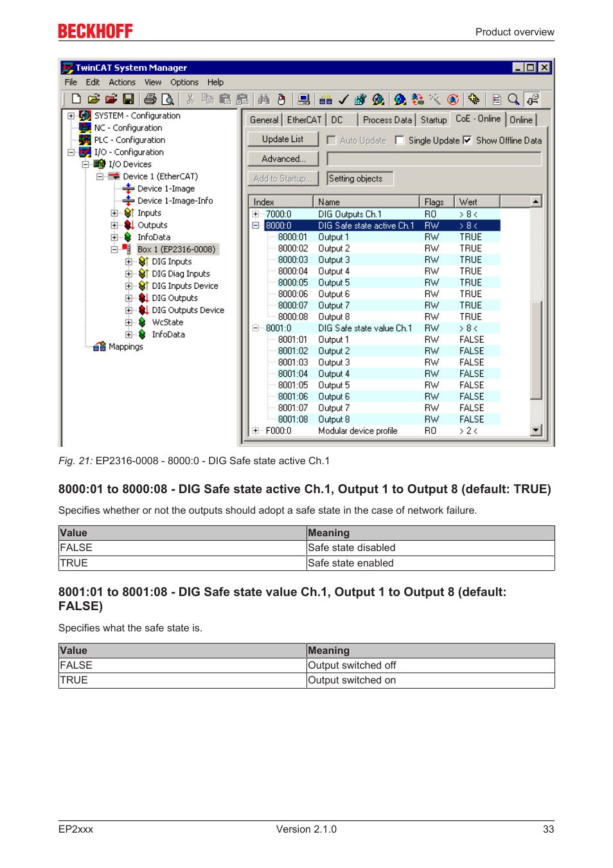Viewport: 613px width, 868px height.
Task: Click the Mappings icon in the tree
Action: (99, 347)
